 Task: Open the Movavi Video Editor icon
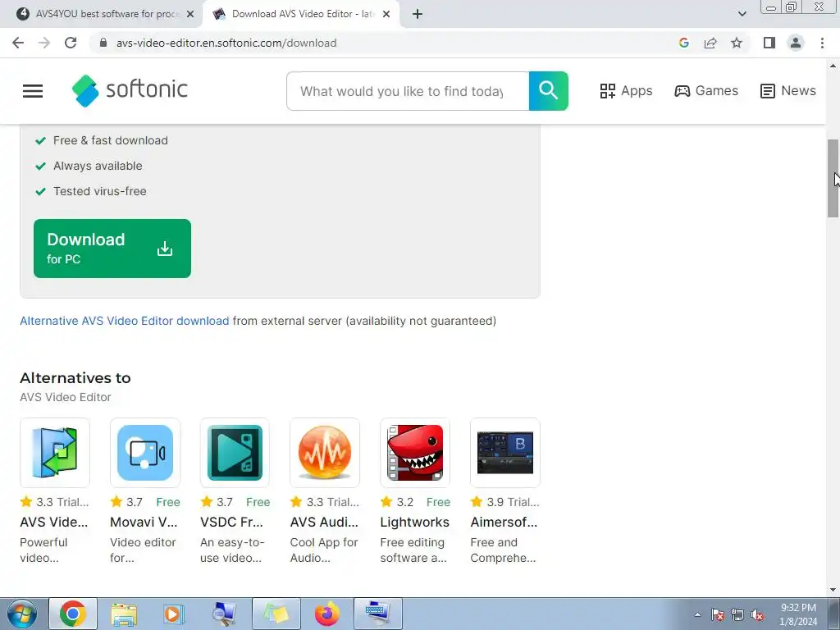coord(145,453)
